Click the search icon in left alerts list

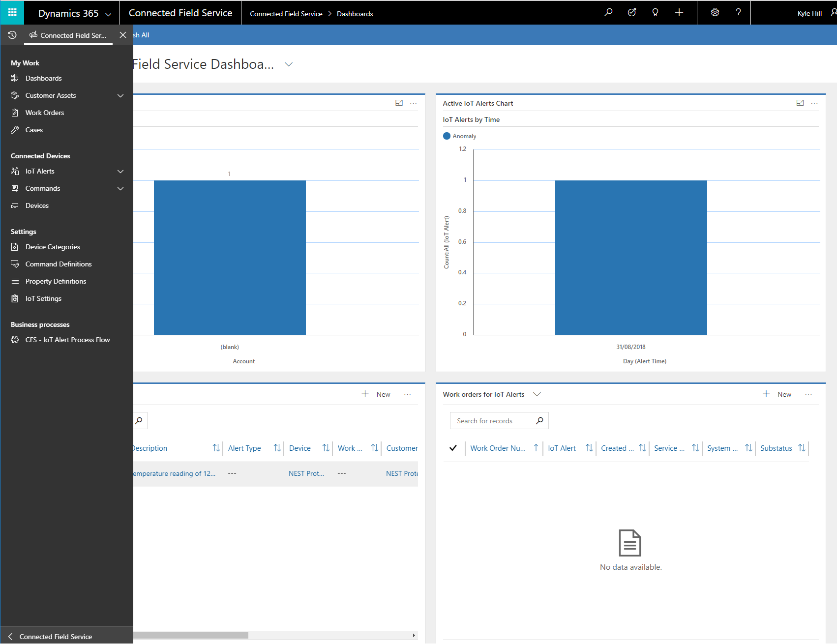pos(139,421)
